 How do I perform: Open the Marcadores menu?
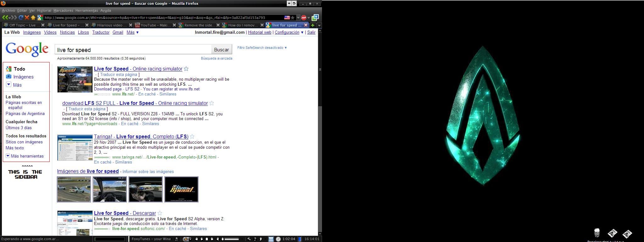(x=63, y=10)
